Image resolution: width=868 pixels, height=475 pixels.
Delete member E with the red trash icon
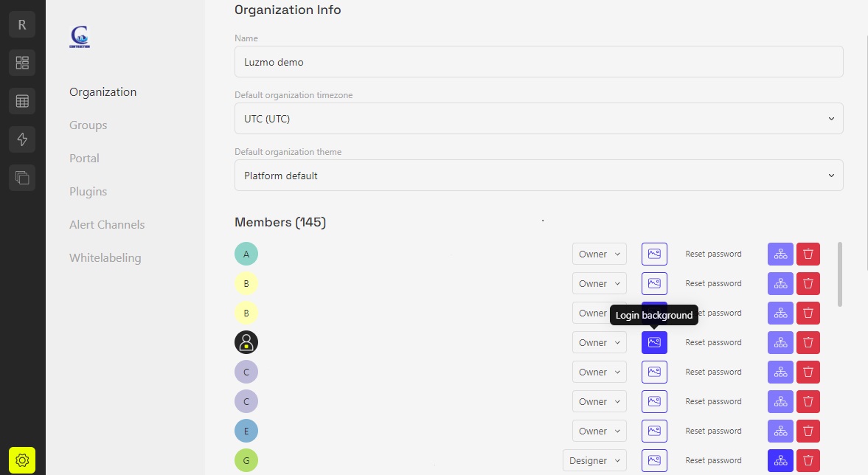pyautogui.click(x=808, y=431)
